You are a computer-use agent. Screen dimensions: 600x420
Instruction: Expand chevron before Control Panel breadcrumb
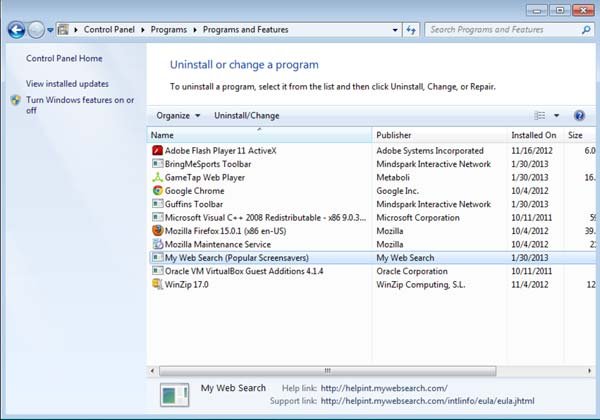(x=76, y=30)
